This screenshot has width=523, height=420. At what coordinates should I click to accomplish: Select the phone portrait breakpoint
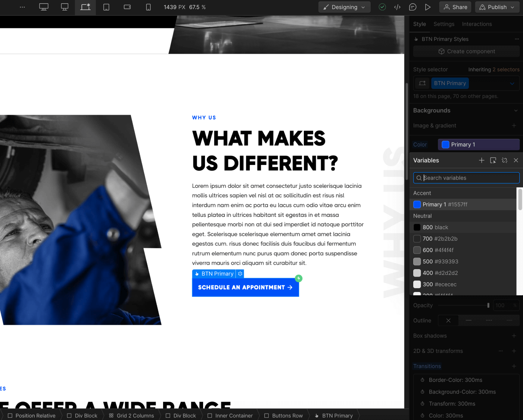(x=148, y=7)
